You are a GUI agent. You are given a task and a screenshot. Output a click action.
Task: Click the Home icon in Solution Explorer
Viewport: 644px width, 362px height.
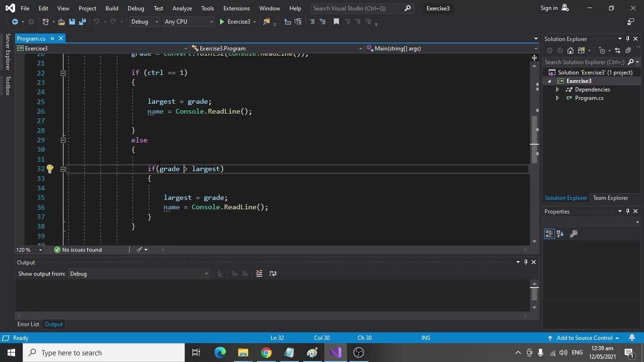[x=570, y=50]
